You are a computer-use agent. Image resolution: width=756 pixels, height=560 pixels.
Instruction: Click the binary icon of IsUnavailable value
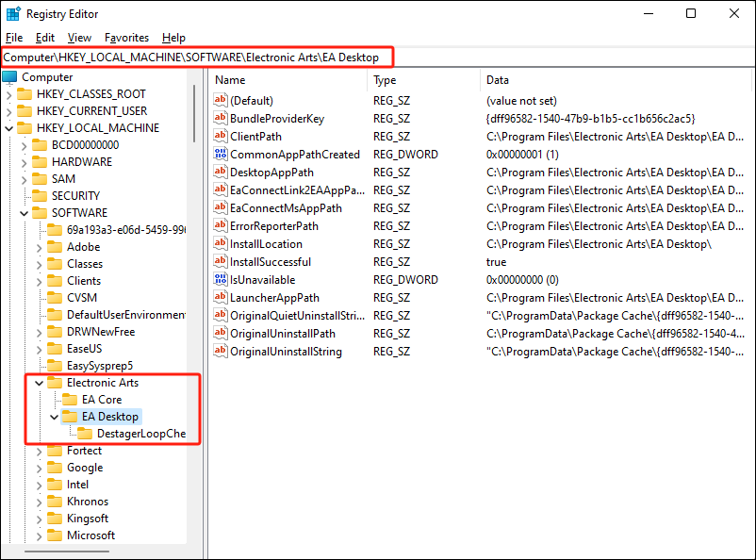pyautogui.click(x=221, y=279)
